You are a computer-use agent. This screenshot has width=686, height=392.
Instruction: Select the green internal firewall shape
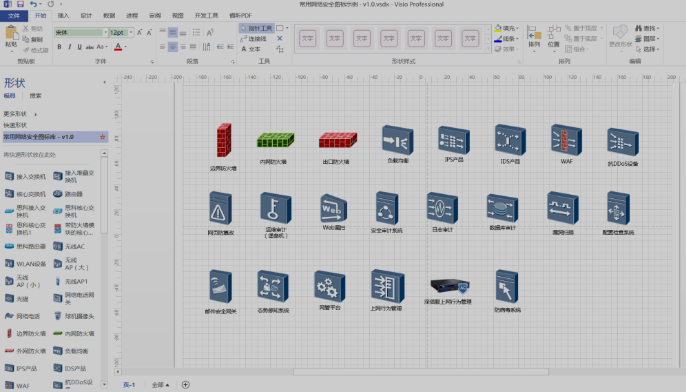click(x=275, y=140)
